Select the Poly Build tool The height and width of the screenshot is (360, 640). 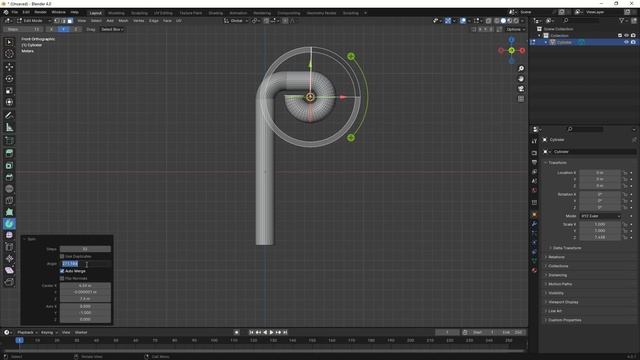9,212
